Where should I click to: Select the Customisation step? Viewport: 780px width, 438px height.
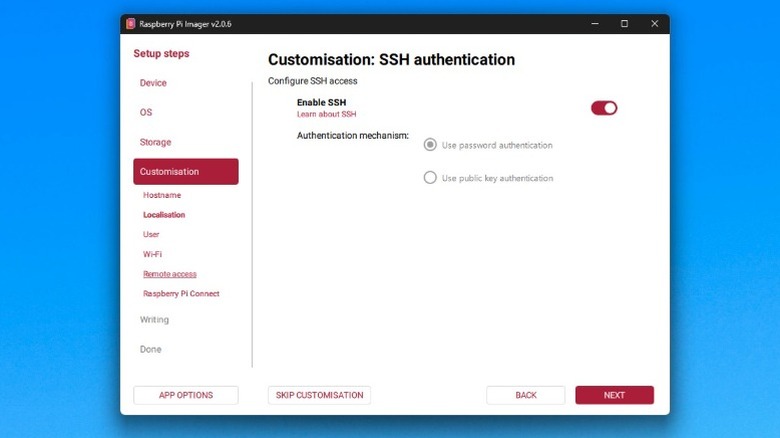(x=186, y=172)
